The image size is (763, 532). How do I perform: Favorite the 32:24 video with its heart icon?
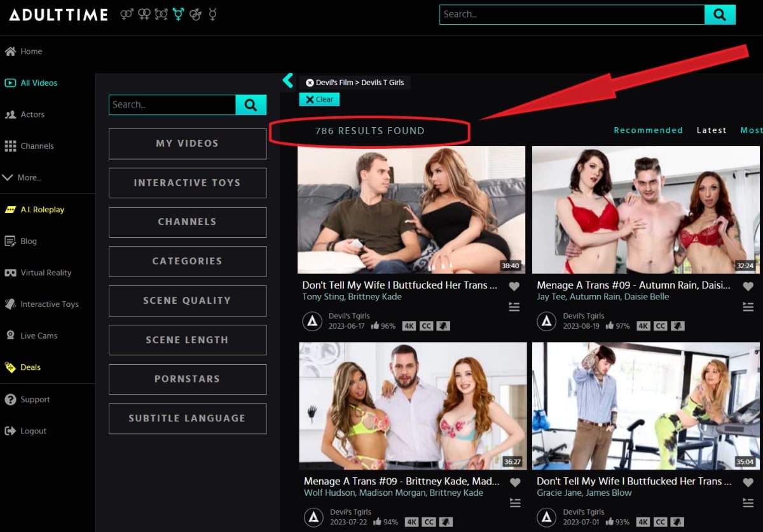coord(748,287)
